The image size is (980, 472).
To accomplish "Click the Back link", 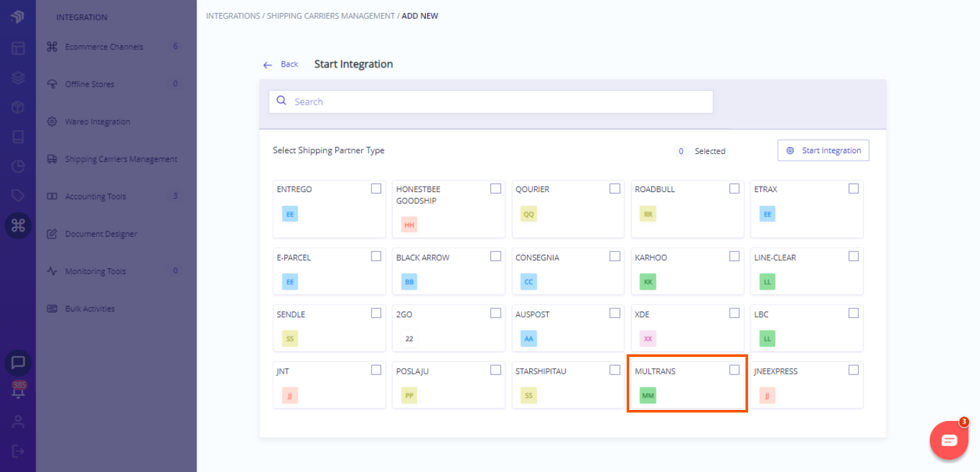I will click(289, 64).
